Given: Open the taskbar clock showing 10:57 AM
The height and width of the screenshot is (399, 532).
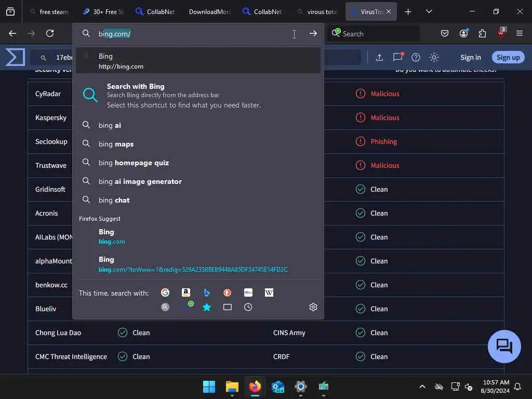Looking at the screenshot, I should click(495, 387).
